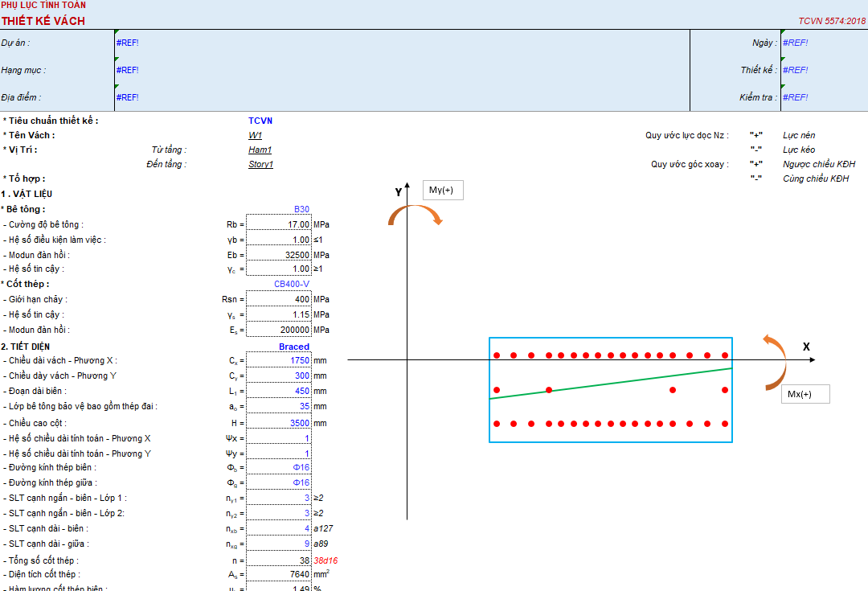Click the TCVN design standard value
Image resolution: width=868 pixels, height=591 pixels.
[x=260, y=121]
